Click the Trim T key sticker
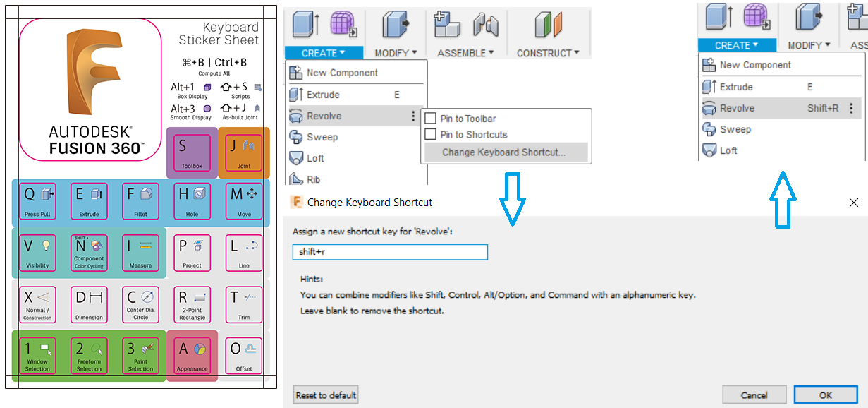Viewport: 868px width, 408px height. [244, 304]
